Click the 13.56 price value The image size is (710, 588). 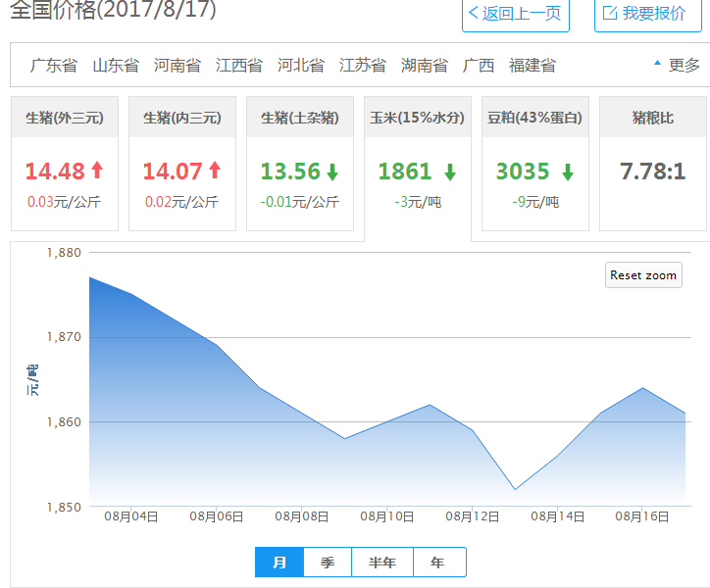pyautogui.click(x=290, y=171)
